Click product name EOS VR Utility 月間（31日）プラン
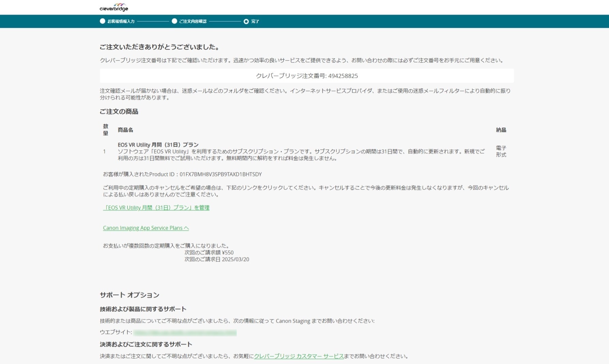Image resolution: width=609 pixels, height=364 pixels. click(x=158, y=145)
